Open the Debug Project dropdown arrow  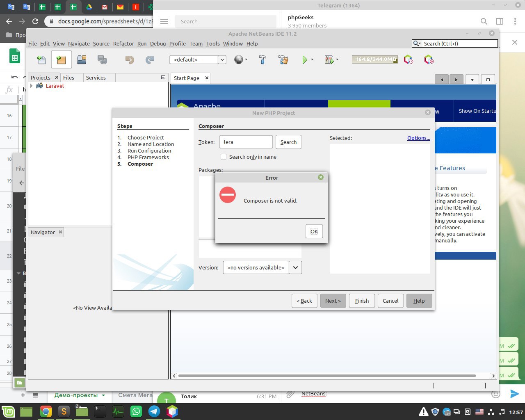click(x=337, y=60)
